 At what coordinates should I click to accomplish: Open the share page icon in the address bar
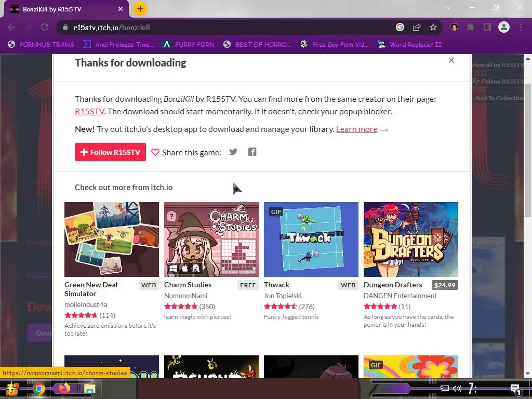417,28
